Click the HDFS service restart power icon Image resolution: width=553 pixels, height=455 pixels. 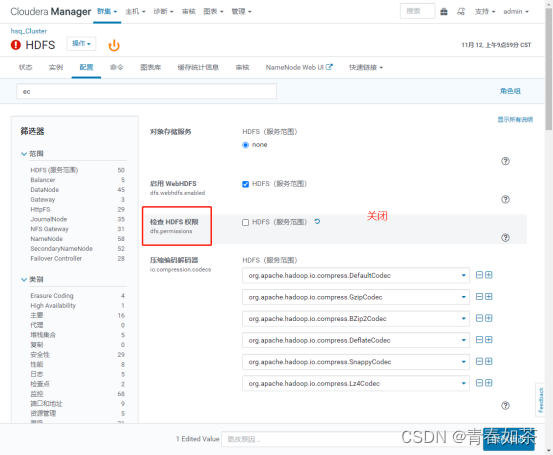point(114,45)
